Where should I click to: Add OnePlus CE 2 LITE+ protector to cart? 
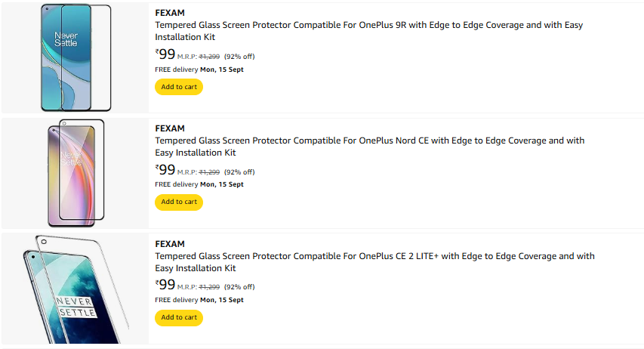pyautogui.click(x=179, y=317)
